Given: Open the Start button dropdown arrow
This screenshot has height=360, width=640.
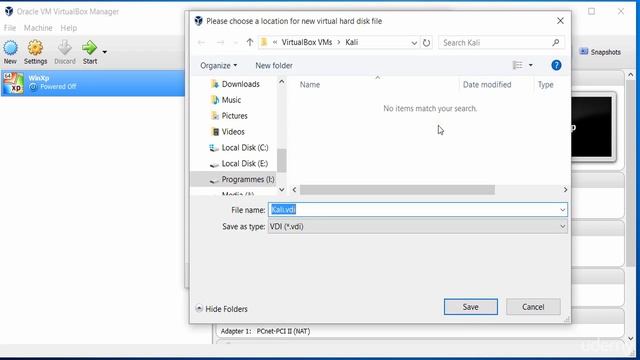Looking at the screenshot, I should coord(105,52).
